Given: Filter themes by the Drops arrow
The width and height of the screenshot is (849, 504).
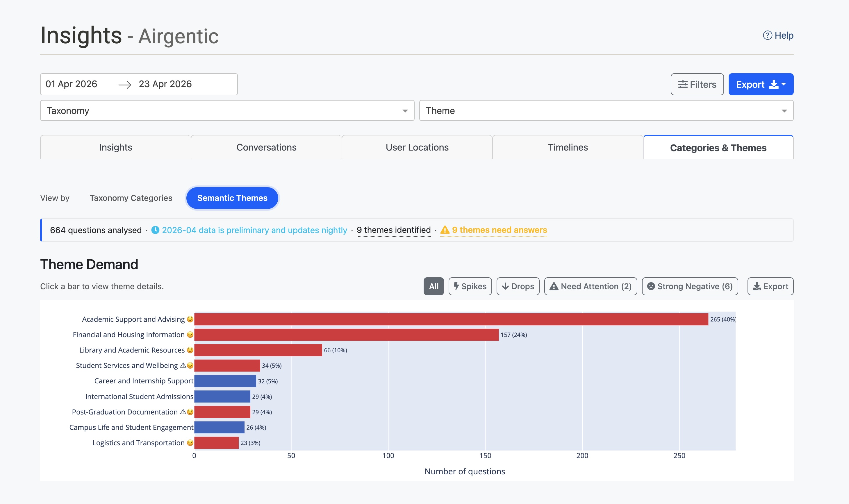Looking at the screenshot, I should point(505,286).
